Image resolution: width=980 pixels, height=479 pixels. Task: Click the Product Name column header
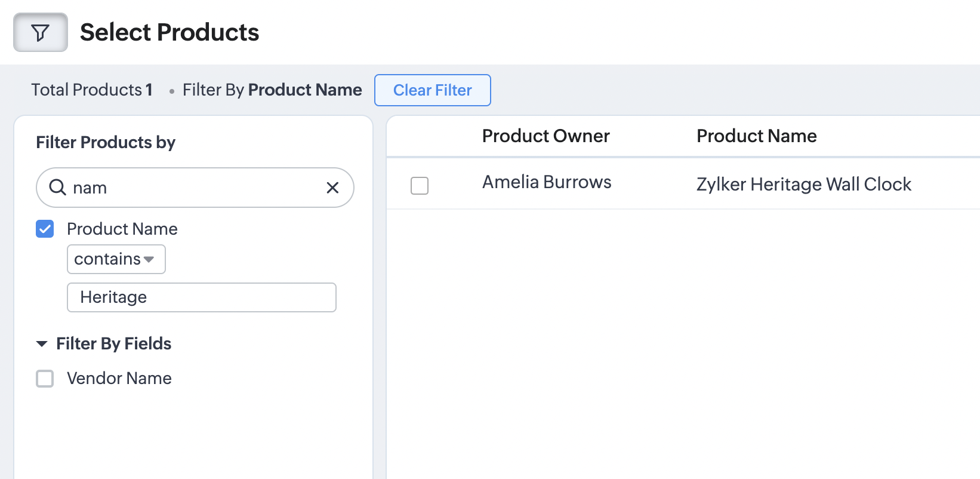coord(756,136)
